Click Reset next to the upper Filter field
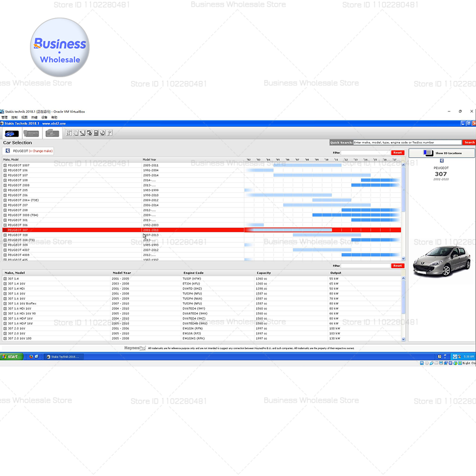Viewport: 476px width, 476px height. [x=397, y=153]
